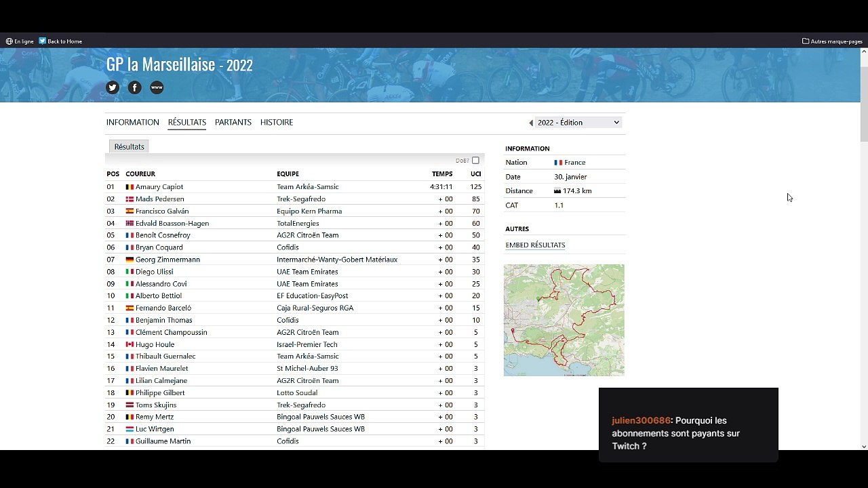Open rider Alberto Bettiol's profile
868x488 pixels.
[x=159, y=296]
